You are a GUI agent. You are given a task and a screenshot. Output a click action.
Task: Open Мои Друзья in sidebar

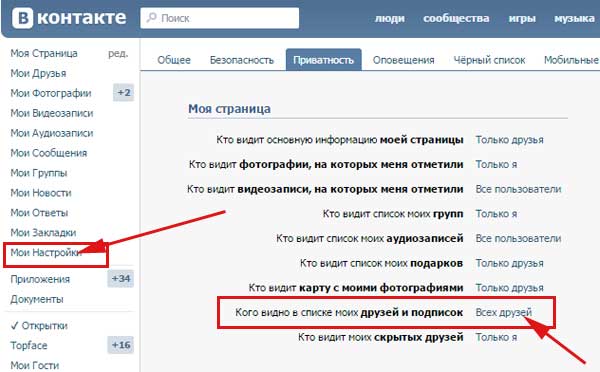[38, 73]
